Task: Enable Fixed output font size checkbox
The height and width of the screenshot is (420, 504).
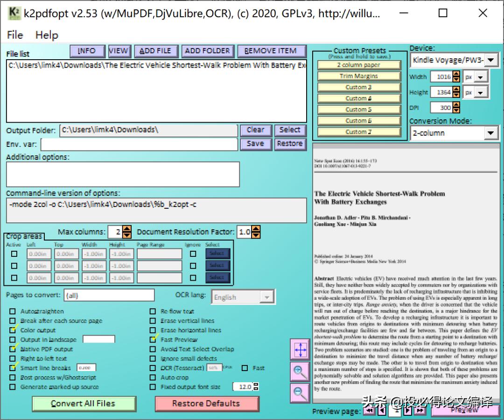Action: pyautogui.click(x=153, y=387)
